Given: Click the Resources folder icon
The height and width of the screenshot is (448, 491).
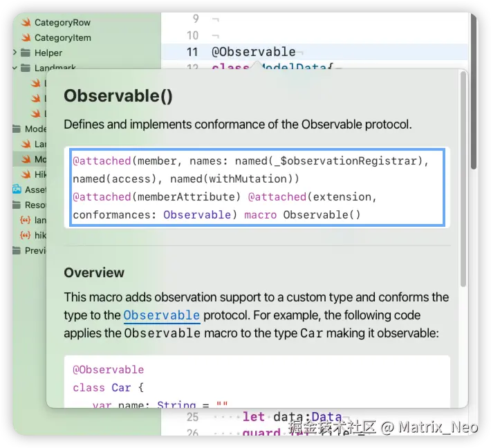Looking at the screenshot, I should click(x=17, y=205).
